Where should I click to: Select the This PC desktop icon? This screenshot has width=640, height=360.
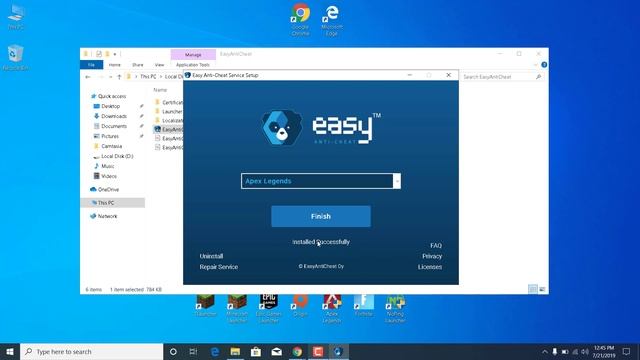tap(16, 17)
